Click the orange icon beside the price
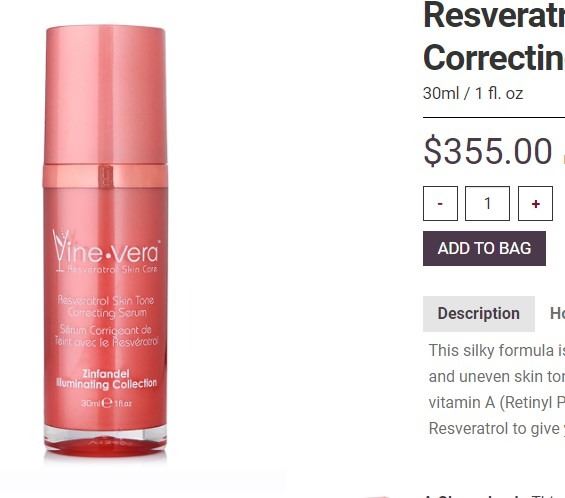The image size is (565, 498). pyautogui.click(x=563, y=158)
